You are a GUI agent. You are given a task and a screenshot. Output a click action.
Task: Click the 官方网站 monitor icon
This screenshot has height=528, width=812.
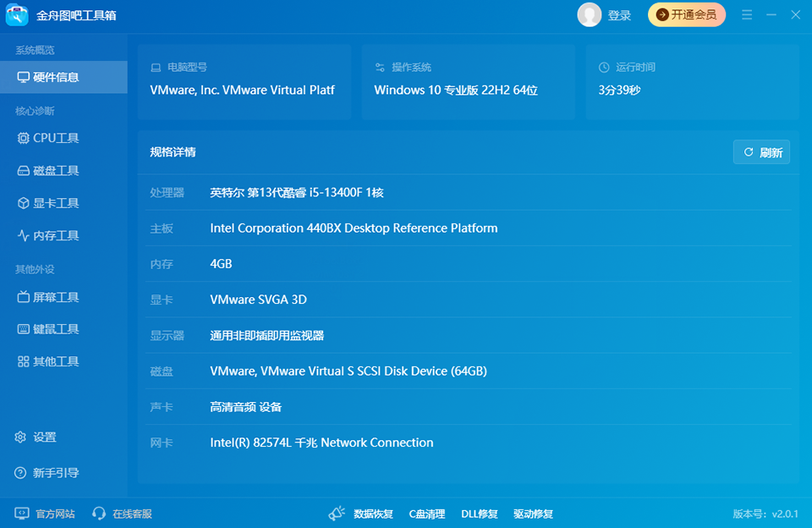point(22,514)
